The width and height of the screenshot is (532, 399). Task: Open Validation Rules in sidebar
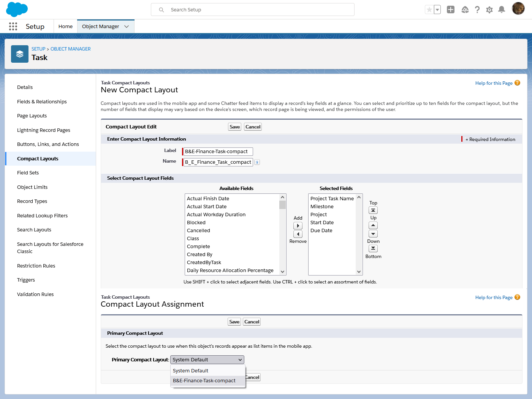point(35,294)
